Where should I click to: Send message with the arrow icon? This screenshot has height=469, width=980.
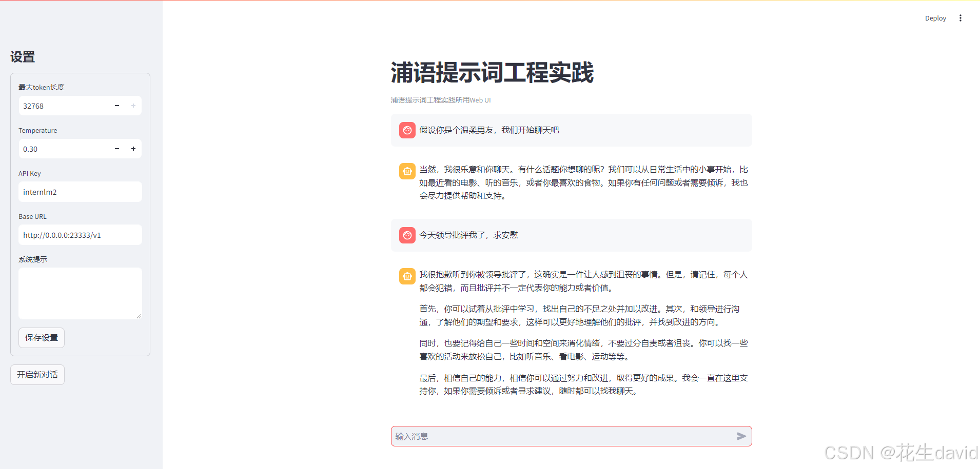[741, 436]
